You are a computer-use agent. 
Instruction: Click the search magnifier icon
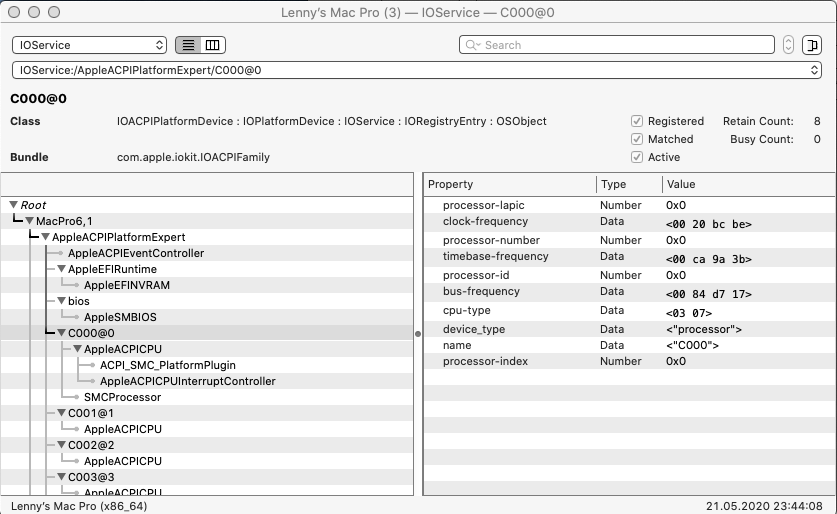472,45
